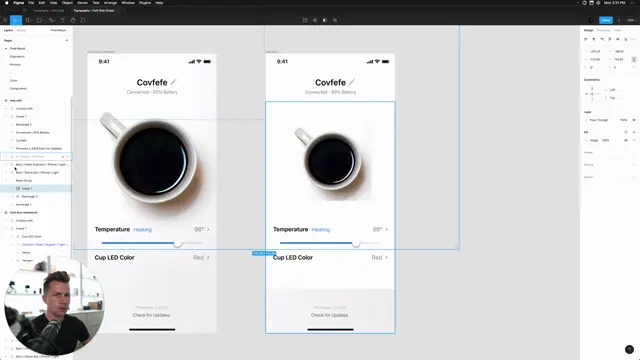Click the temperature slider knob in right mockup
This screenshot has width=640, height=360.
pyautogui.click(x=356, y=244)
